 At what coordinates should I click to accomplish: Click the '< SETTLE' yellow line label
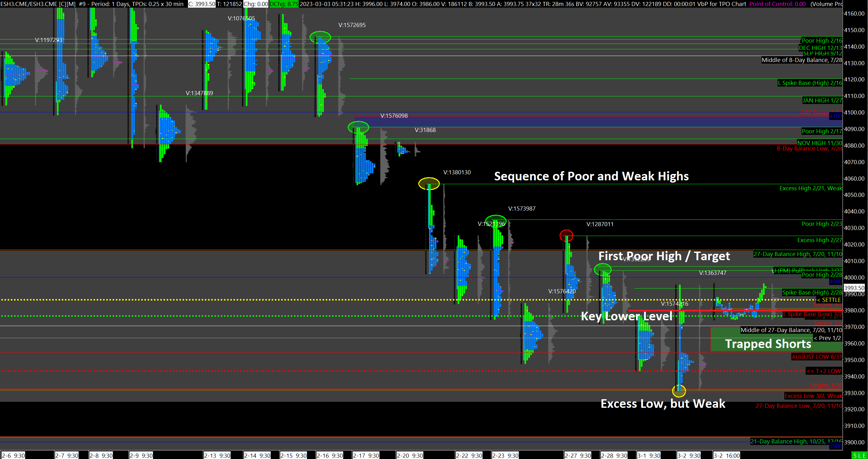pos(829,300)
